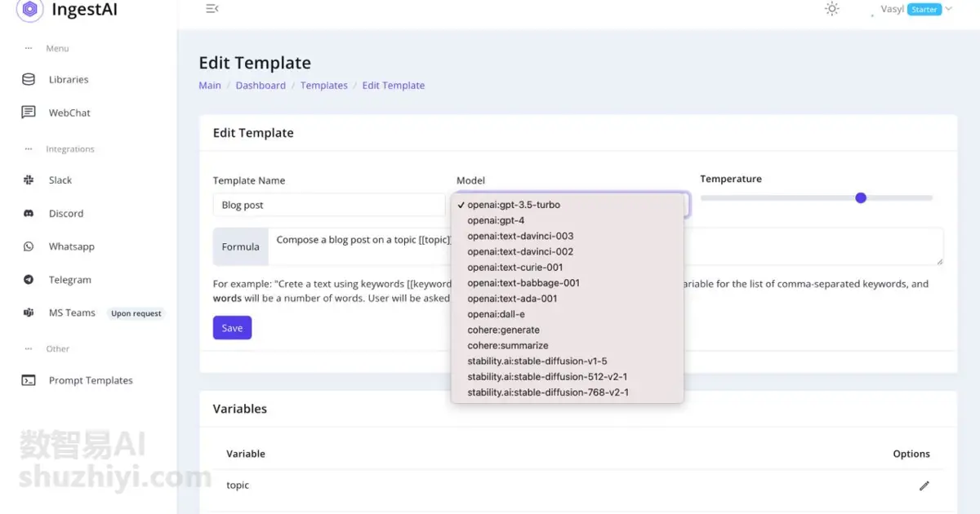Click the Formula text area

pos(605,246)
